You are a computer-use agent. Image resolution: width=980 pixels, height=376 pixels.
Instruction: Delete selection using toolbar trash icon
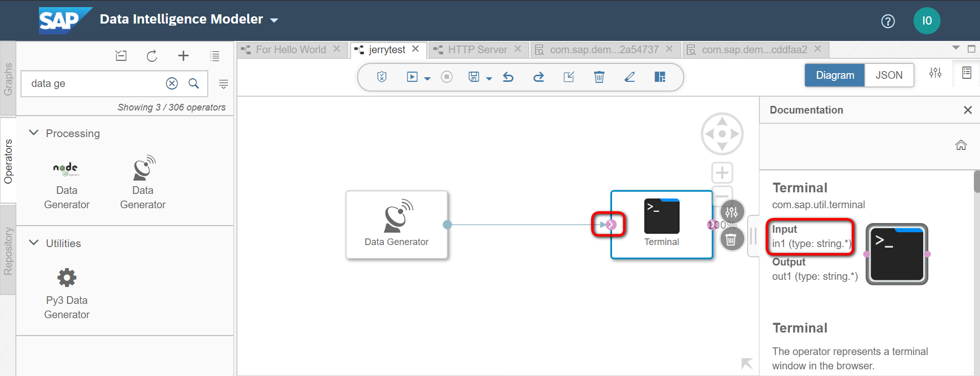(x=599, y=77)
